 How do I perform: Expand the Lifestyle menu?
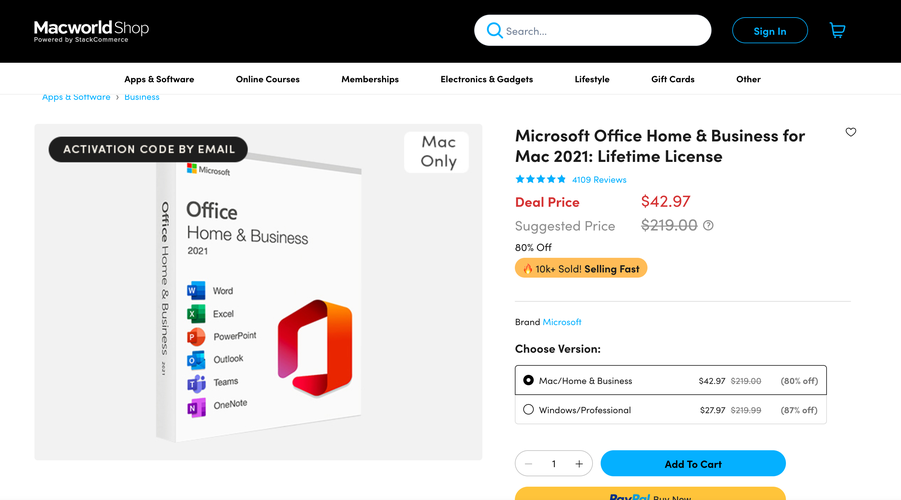click(x=592, y=79)
